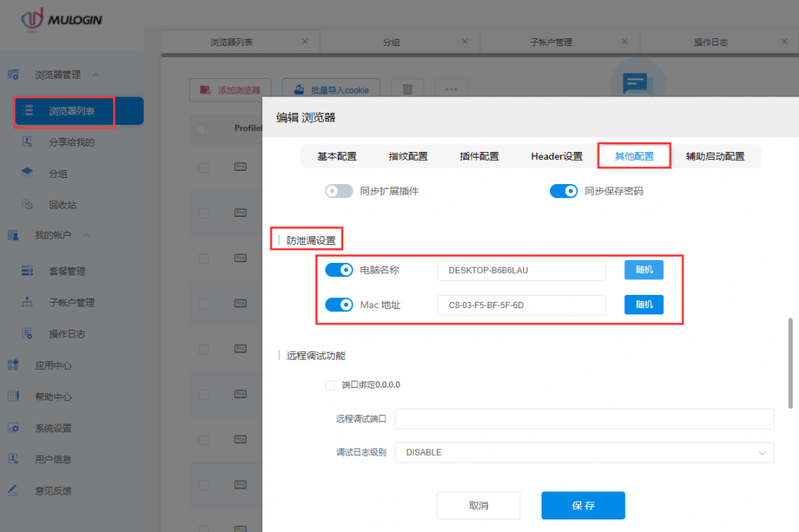Collapse the 浏览器管理 sidebar section
The image size is (799, 532).
tap(96, 75)
